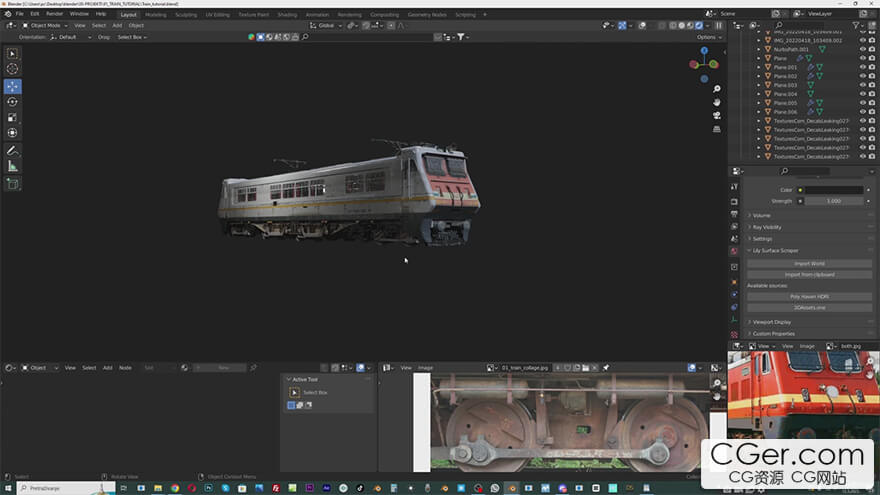Image resolution: width=880 pixels, height=495 pixels.
Task: Switch to the Modeling workspace tab
Action: click(155, 15)
